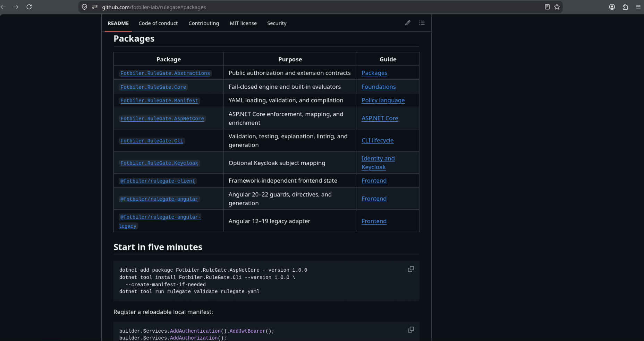Copy the builder.Services code snippet

tap(411, 330)
